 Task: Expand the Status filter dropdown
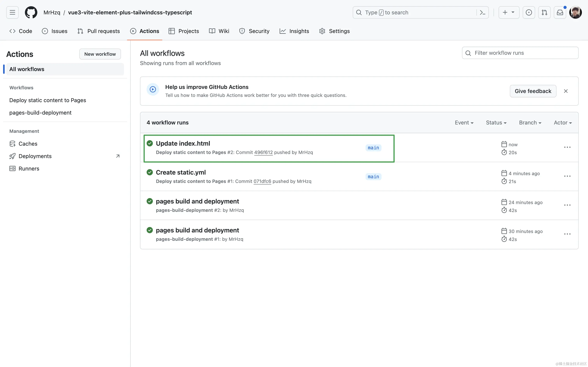[496, 123]
